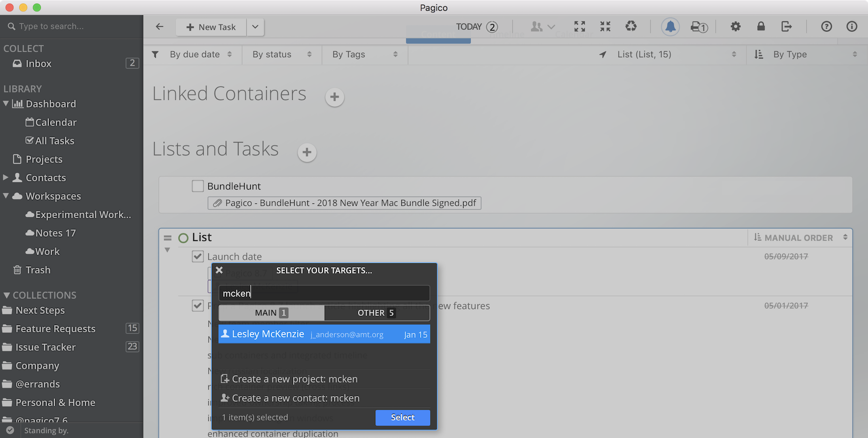The height and width of the screenshot is (438, 868).
Task: Click the filter funnel icon
Action: 155,54
